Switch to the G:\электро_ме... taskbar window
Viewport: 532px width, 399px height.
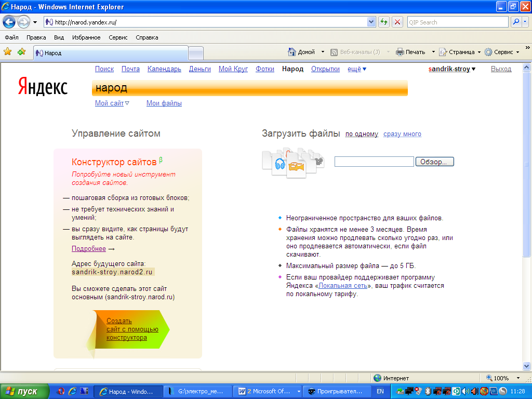click(x=198, y=392)
